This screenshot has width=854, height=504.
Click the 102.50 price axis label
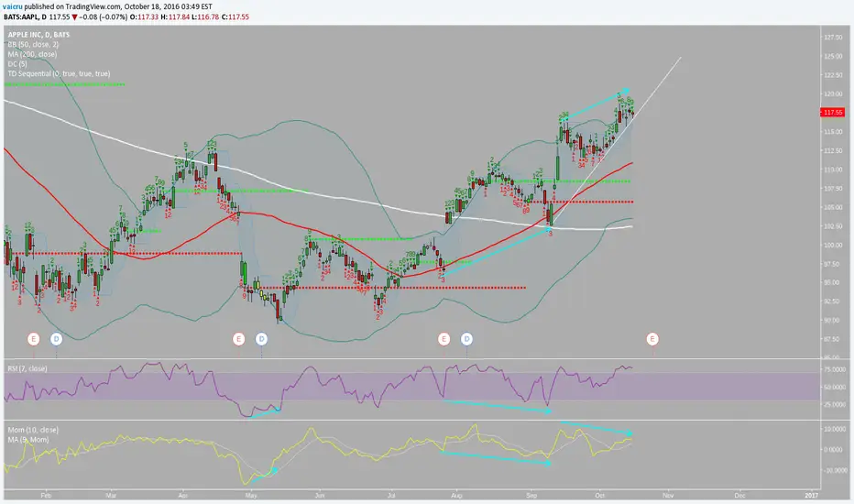tap(833, 226)
